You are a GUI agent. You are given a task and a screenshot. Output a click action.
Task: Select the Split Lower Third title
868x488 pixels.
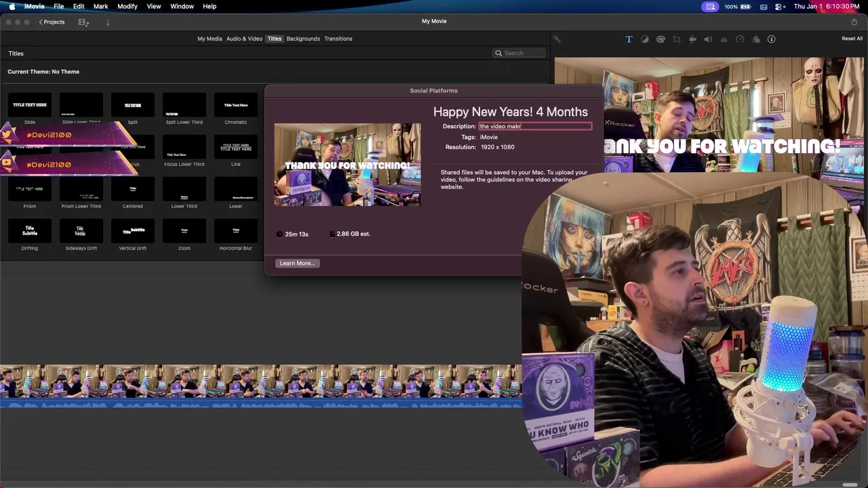pos(184,105)
